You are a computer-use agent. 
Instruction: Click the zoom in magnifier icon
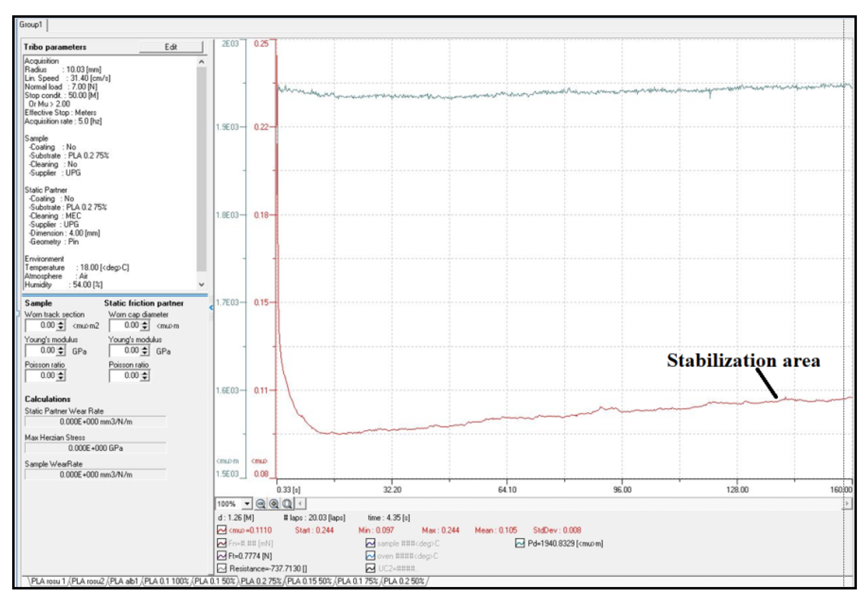coord(274,504)
